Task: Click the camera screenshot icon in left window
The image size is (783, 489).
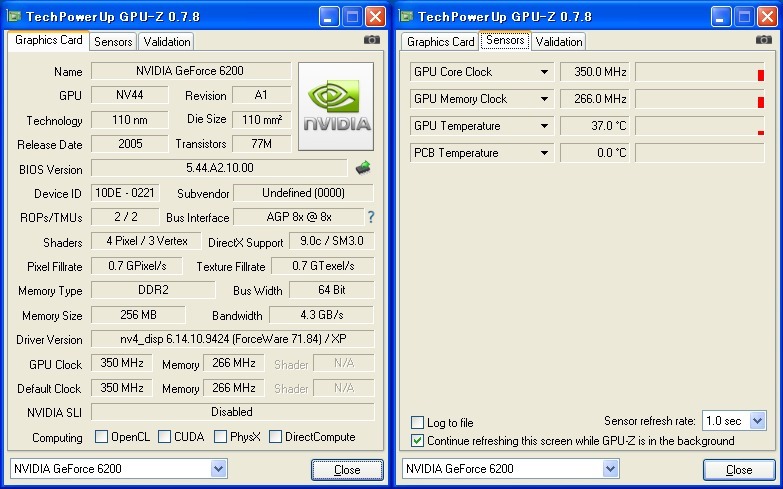Action: coord(372,39)
